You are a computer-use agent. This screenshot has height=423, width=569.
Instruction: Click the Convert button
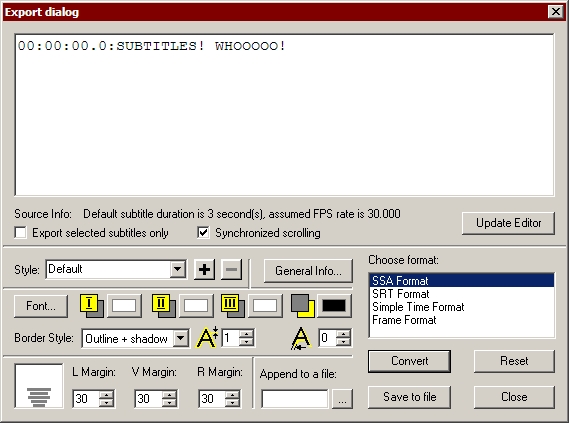pos(409,361)
